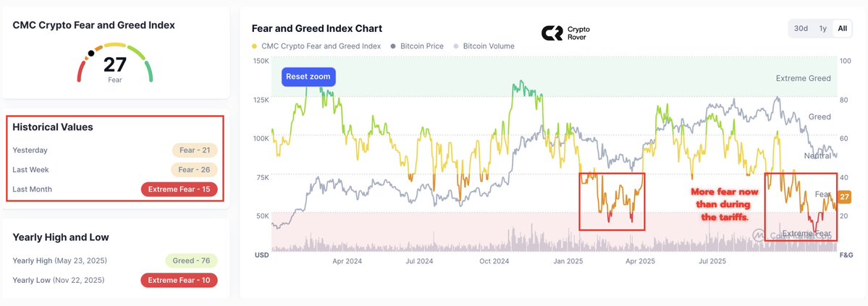Click the Last Month Extreme Fear - 15 badge
Screen dimensions: 868x306
point(178,190)
